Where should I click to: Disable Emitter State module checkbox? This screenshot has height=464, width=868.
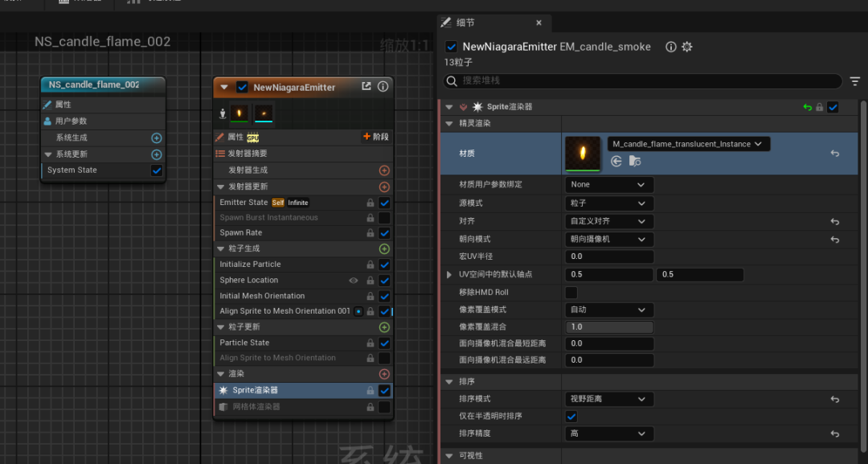point(384,203)
